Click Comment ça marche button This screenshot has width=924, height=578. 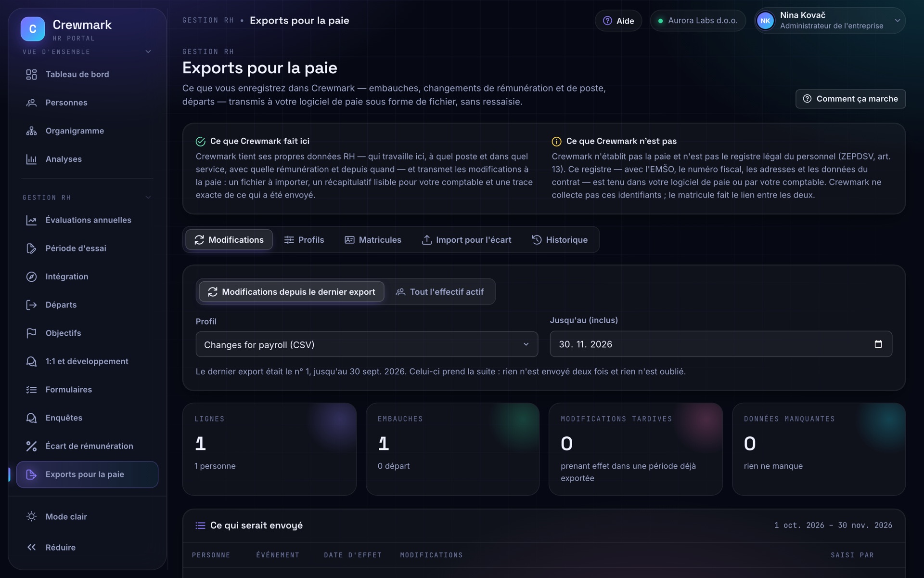coord(850,99)
